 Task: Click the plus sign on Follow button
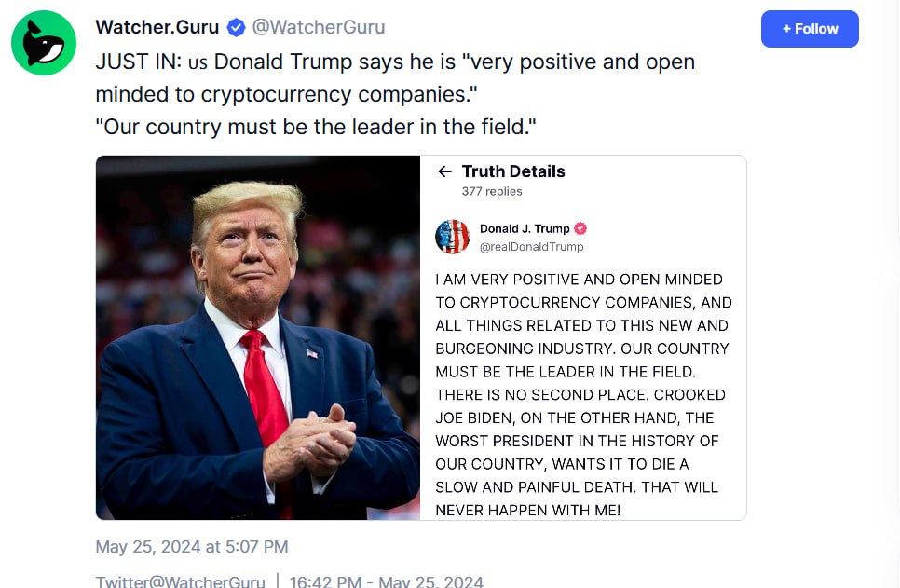tap(786, 29)
